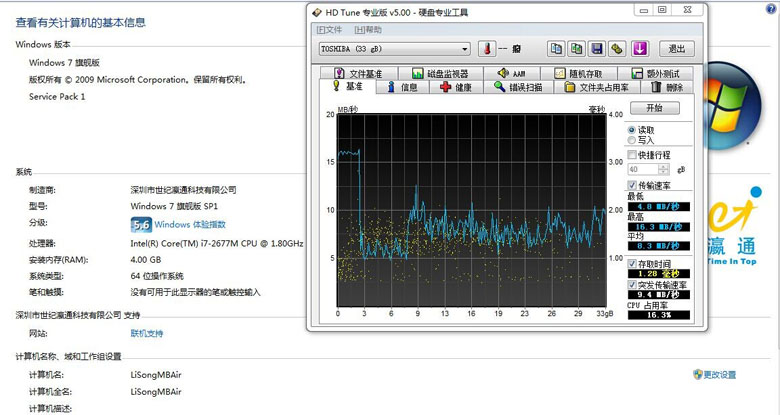The image size is (780, 415).
Task: Switch to the 额外测试 tab
Action: pyautogui.click(x=656, y=73)
